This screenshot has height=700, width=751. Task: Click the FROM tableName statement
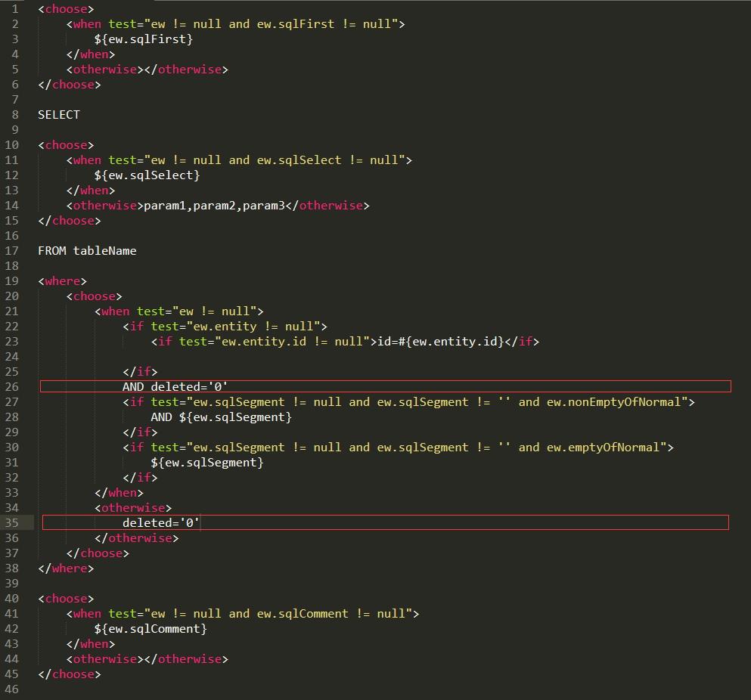(87, 251)
